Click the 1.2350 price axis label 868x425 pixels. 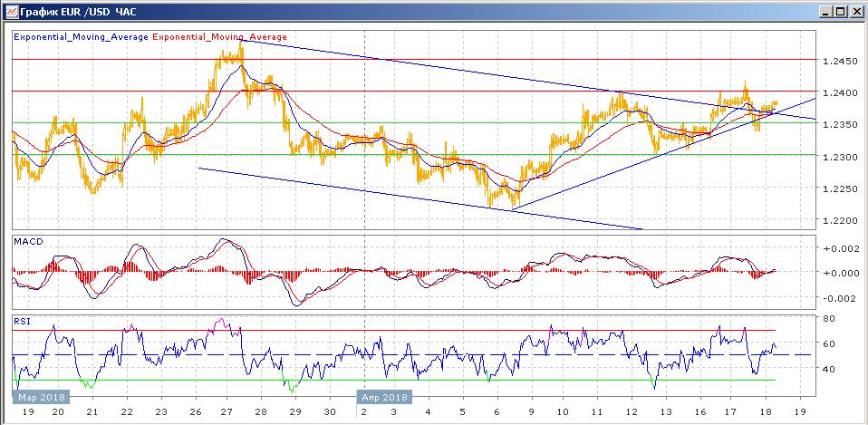(x=839, y=124)
